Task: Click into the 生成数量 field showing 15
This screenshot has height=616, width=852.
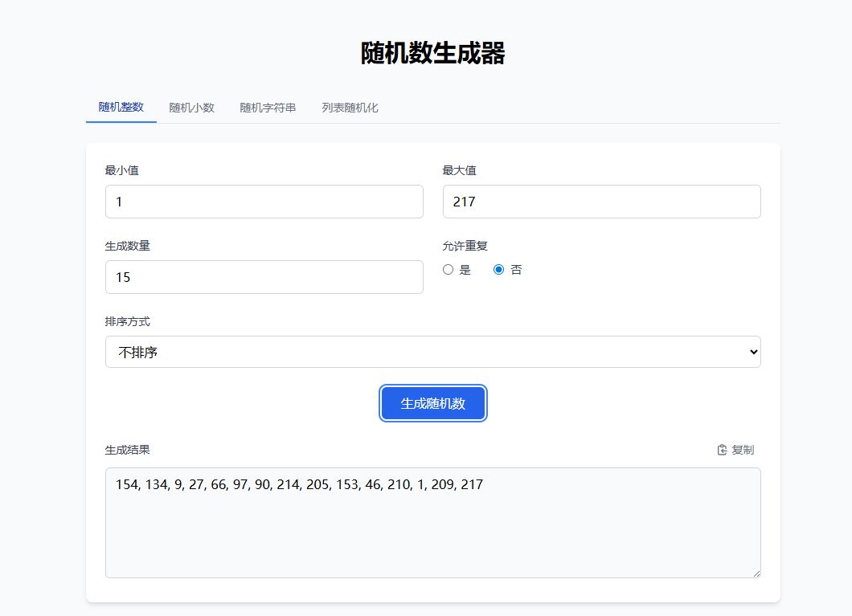Action: [264, 277]
